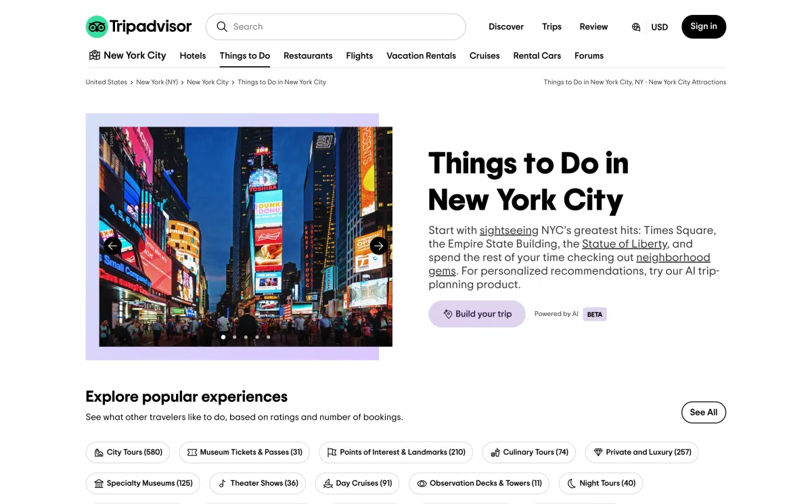This screenshot has width=812, height=504.
Task: Click the Tripadvisor owl logo
Action: point(97,26)
